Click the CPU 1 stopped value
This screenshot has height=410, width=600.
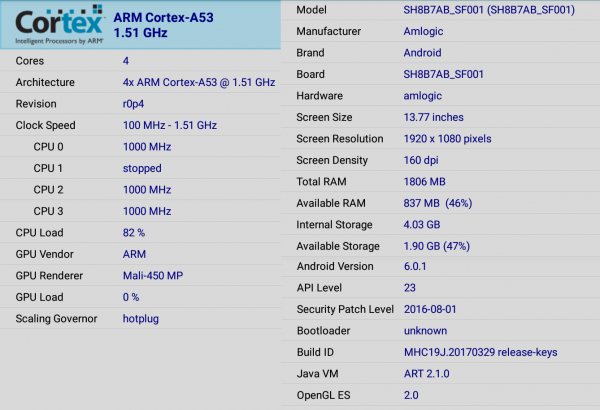pyautogui.click(x=142, y=168)
